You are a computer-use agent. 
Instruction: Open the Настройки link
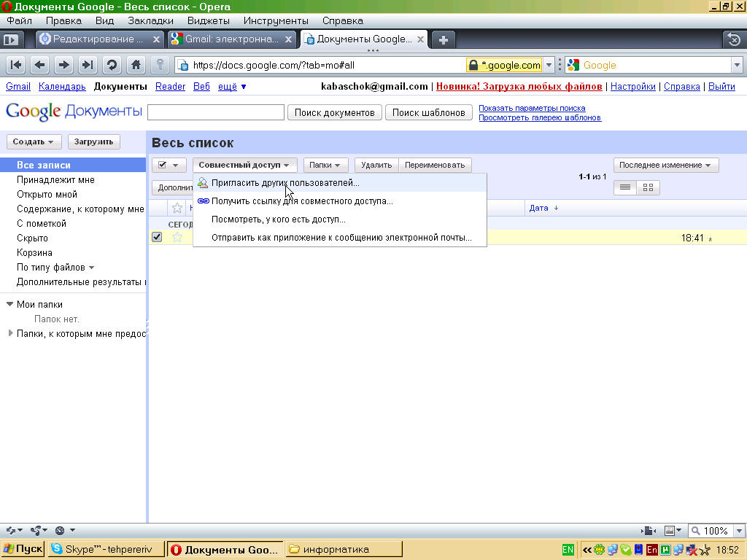632,87
